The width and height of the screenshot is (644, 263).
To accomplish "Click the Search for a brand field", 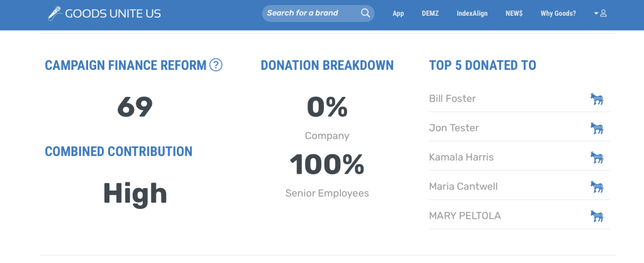I will 311,13.
